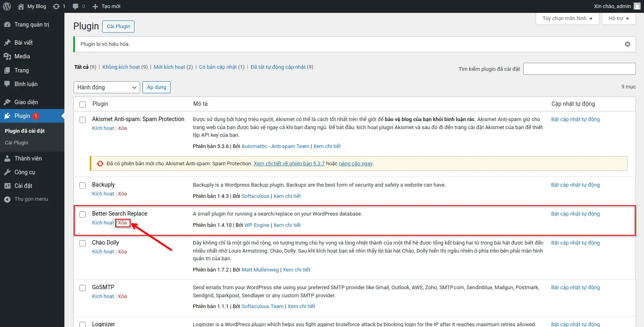The height and width of the screenshot is (327, 644).
Task: Click the Cài Plugin button beside heading
Action: (118, 27)
